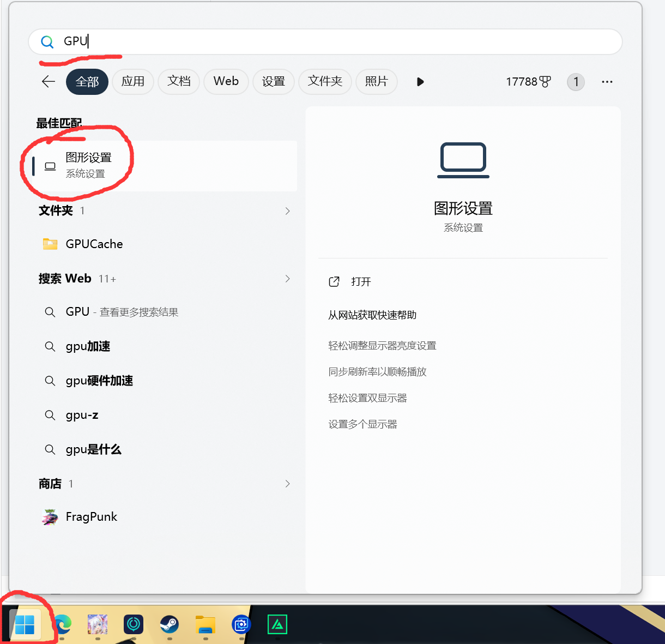Go back with the left arrow
The height and width of the screenshot is (644, 665).
coord(49,82)
